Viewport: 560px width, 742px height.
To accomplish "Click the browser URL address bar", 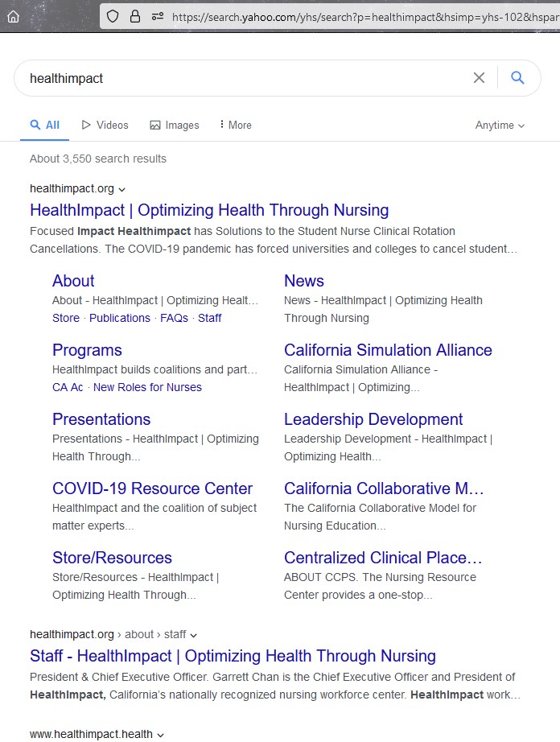I will (x=362, y=16).
